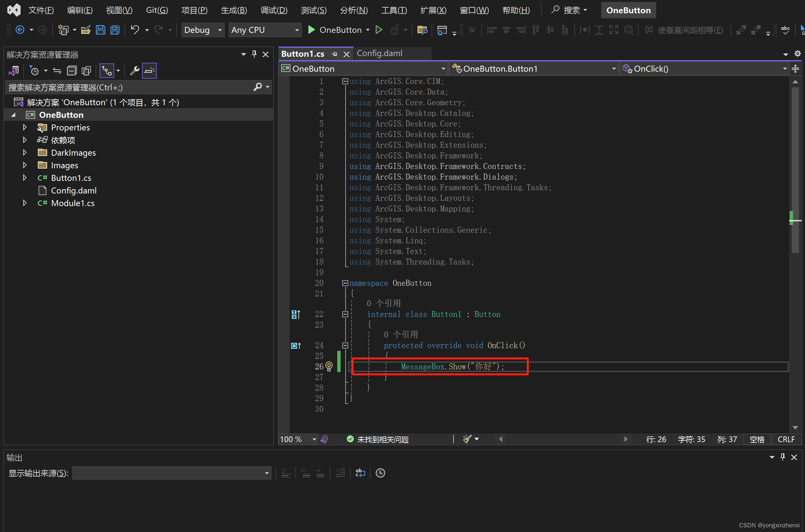Image resolution: width=805 pixels, height=532 pixels.
Task: Click sync with active document icon
Action: (57, 71)
